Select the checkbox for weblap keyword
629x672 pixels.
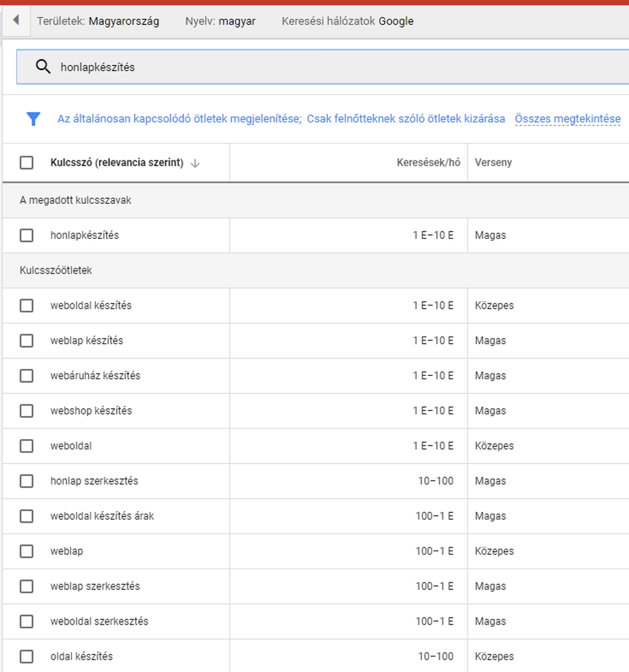pos(27,551)
